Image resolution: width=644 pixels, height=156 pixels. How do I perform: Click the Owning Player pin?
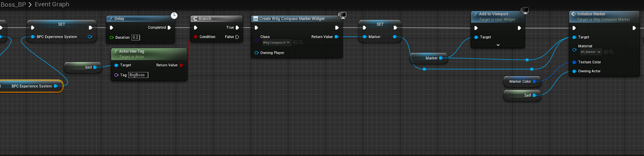tap(256, 53)
